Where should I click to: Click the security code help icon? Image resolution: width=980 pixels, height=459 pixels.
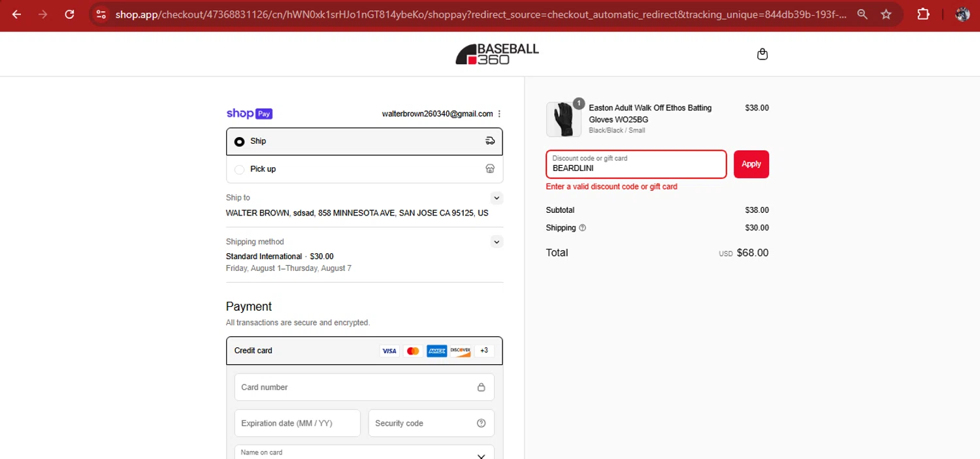point(482,423)
